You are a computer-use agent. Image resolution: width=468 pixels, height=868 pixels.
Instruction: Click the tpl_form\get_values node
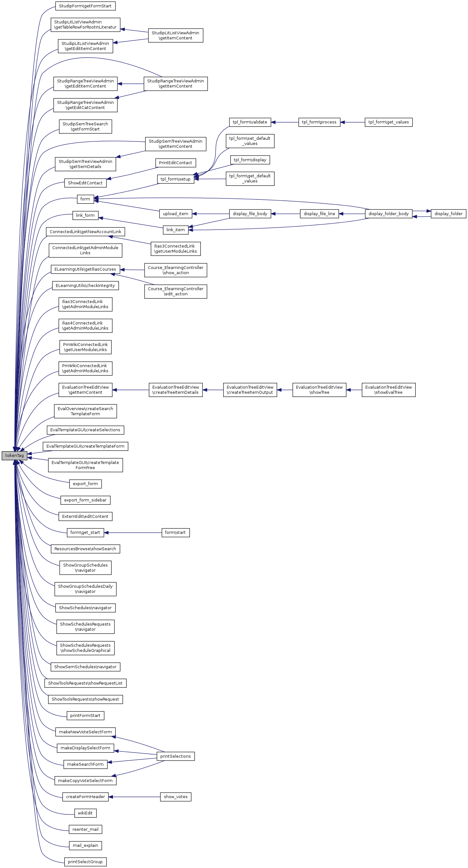coord(388,122)
